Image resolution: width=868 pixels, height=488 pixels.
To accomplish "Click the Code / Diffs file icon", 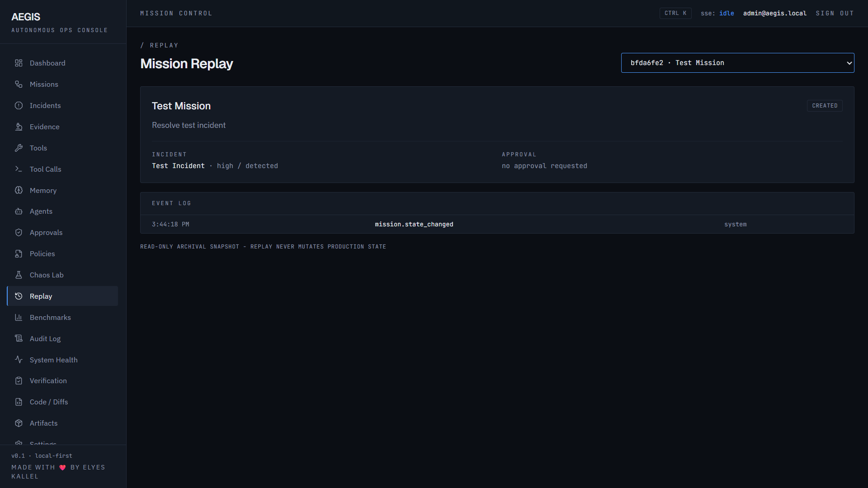I will [19, 402].
